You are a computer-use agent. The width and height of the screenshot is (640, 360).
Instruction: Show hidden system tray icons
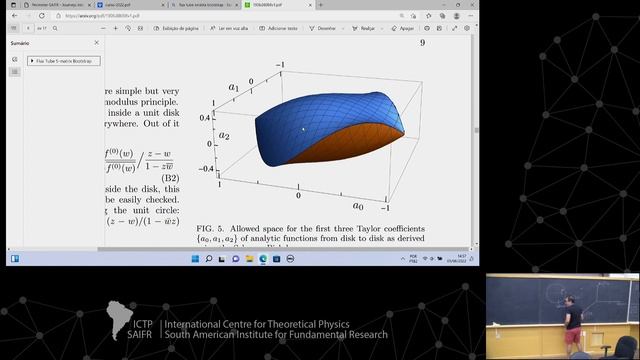(x=403, y=259)
